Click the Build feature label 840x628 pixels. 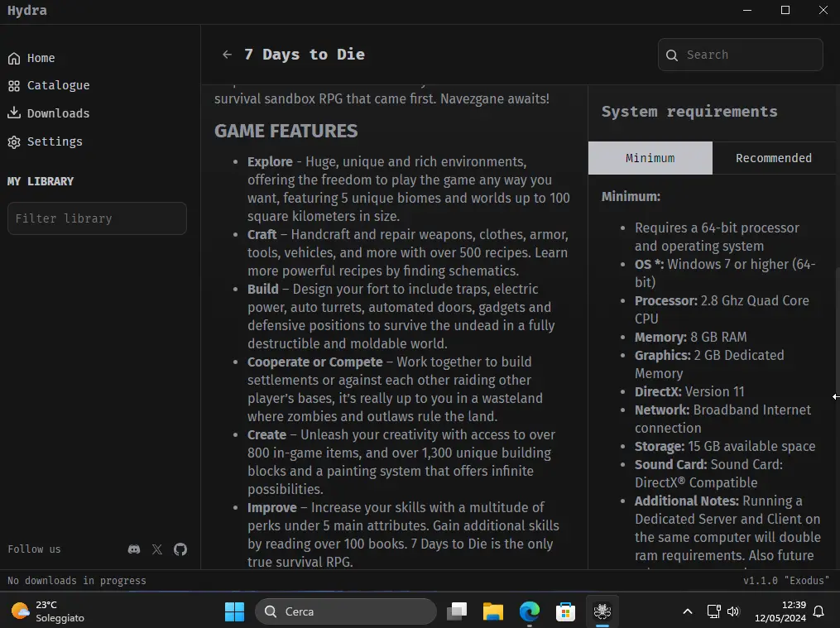[263, 289]
